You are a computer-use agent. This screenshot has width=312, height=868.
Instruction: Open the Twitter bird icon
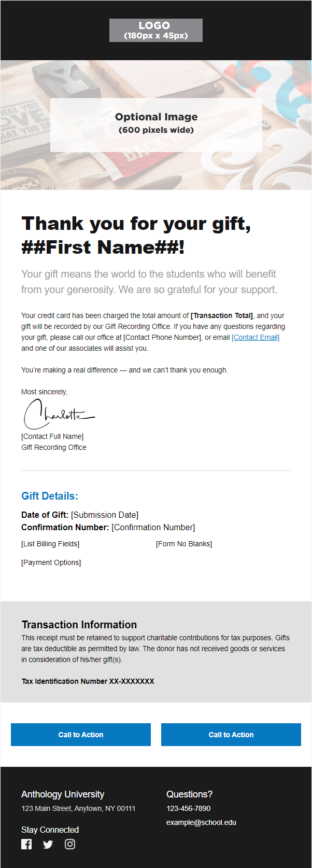48,845
